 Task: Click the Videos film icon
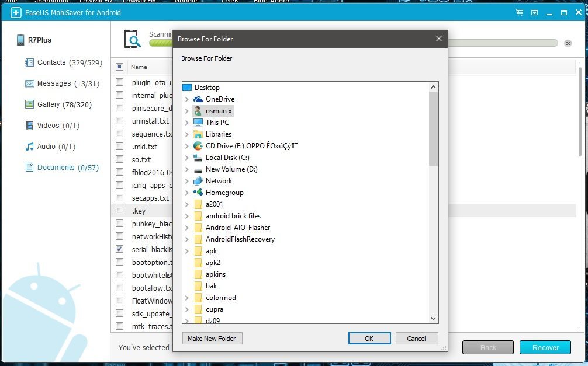(29, 126)
